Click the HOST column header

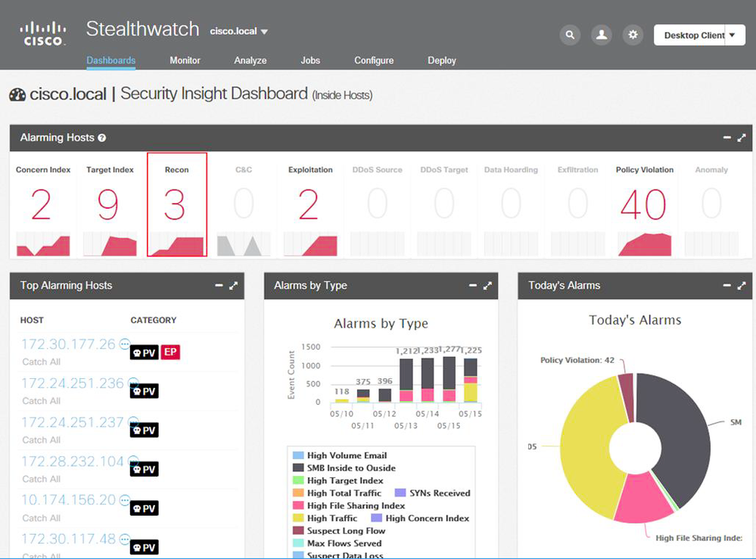32,320
